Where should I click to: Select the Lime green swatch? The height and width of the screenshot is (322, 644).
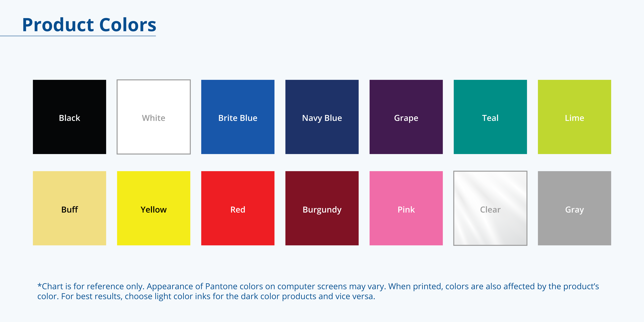pyautogui.click(x=574, y=117)
